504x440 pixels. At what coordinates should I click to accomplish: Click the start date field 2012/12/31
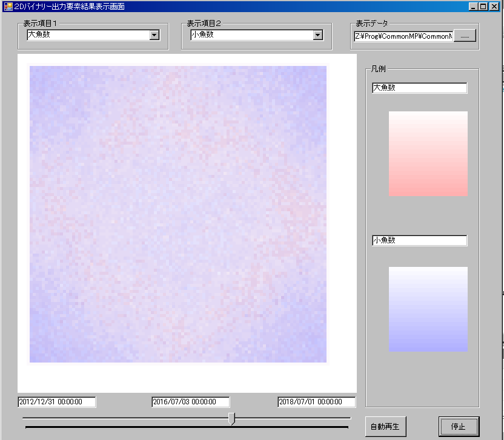[x=57, y=402]
